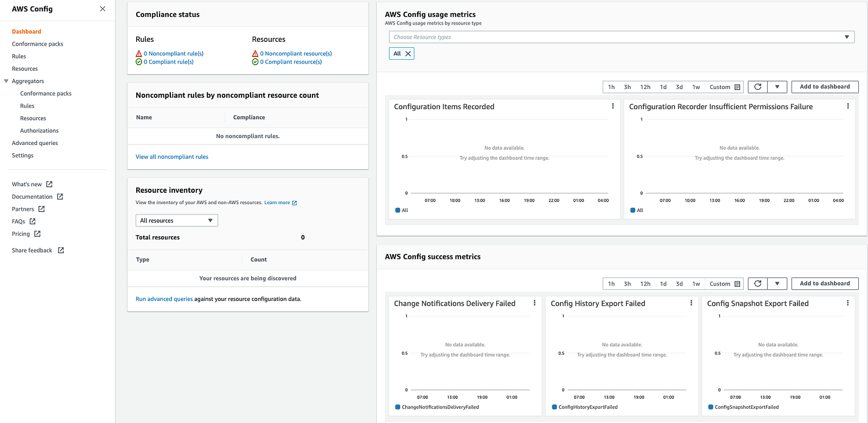This screenshot has width=868, height=423.
Task: Open Authorizations under Aggregators
Action: point(39,131)
